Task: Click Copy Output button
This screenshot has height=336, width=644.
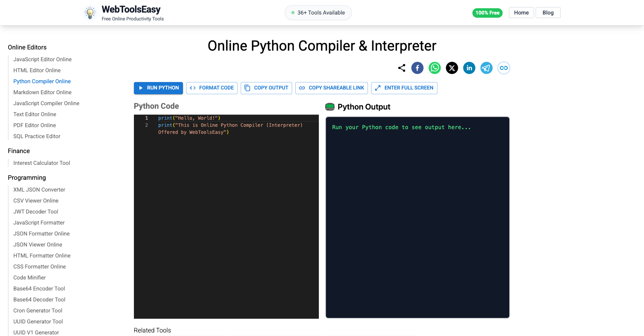Action: 266,88
